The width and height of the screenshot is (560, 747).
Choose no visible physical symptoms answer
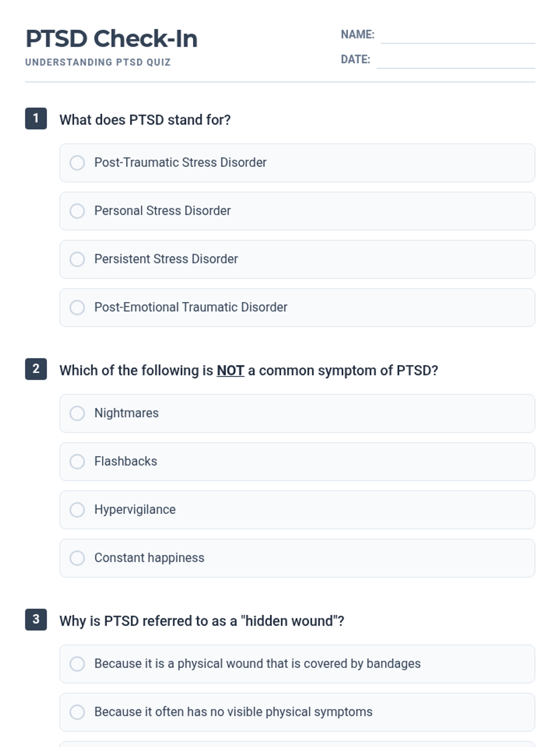pyautogui.click(x=77, y=712)
